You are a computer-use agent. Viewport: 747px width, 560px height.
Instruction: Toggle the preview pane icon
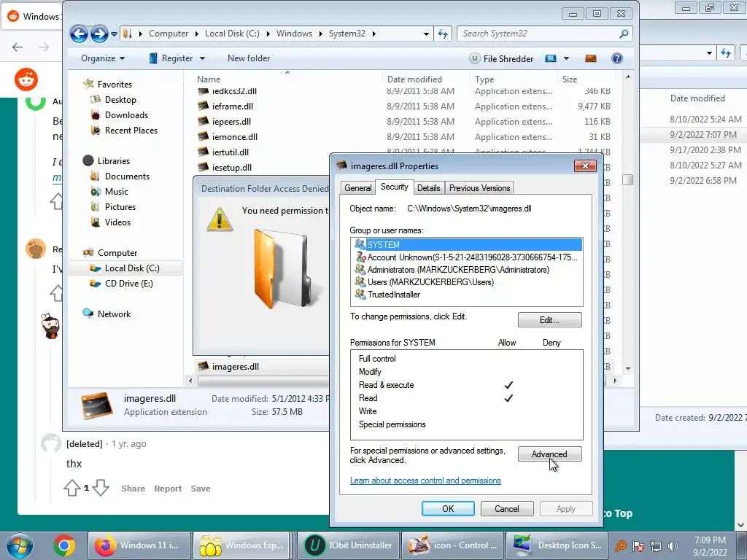591,58
